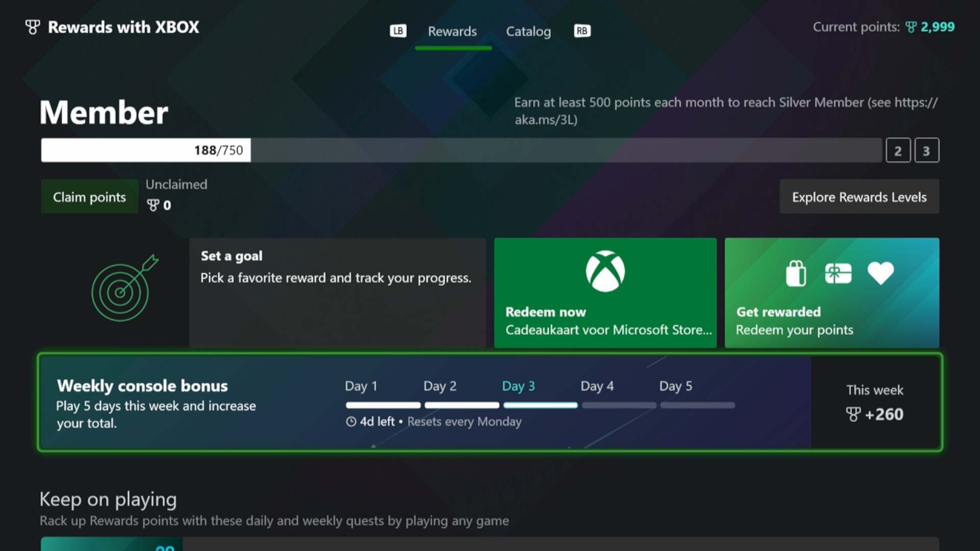The image size is (980, 551).
Task: Click the 188/750 level progress bar
Action: pos(461,150)
